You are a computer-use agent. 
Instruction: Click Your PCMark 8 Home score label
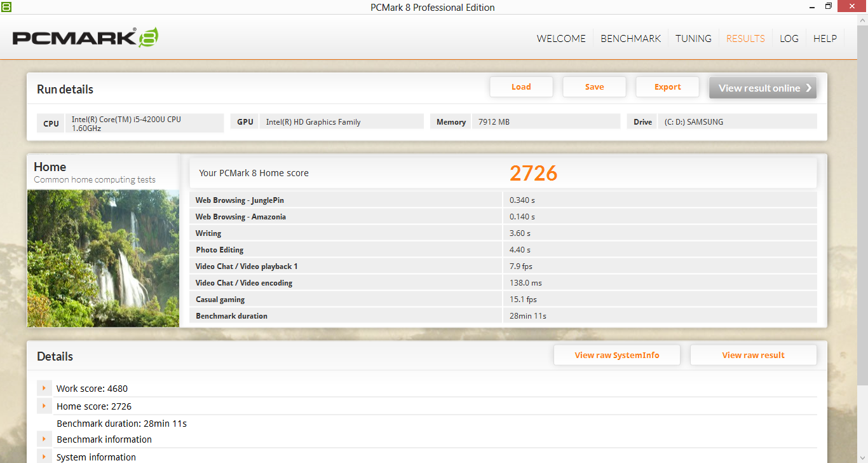pyautogui.click(x=254, y=173)
